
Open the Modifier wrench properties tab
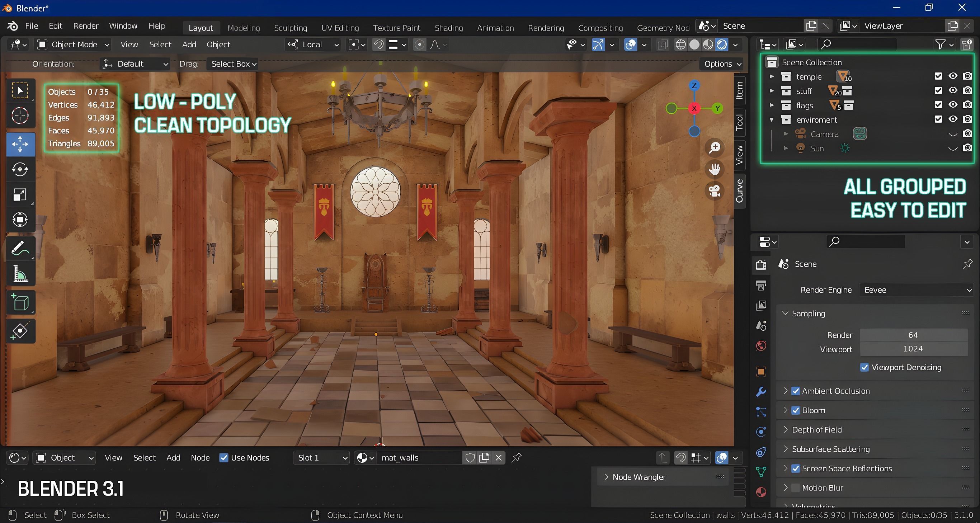(761, 392)
